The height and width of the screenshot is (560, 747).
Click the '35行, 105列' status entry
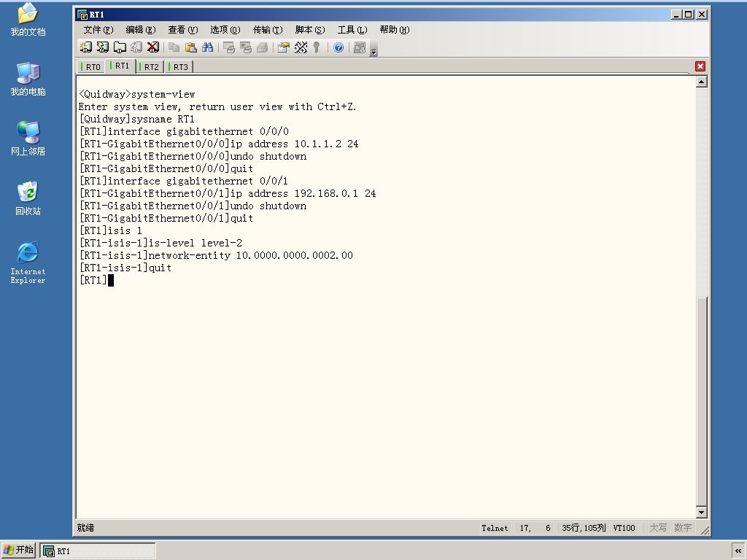584,528
